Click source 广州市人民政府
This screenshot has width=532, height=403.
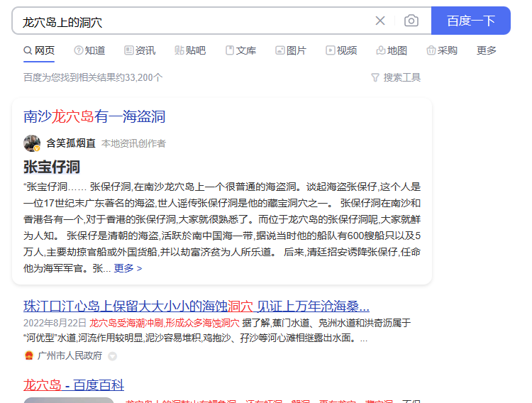70,355
